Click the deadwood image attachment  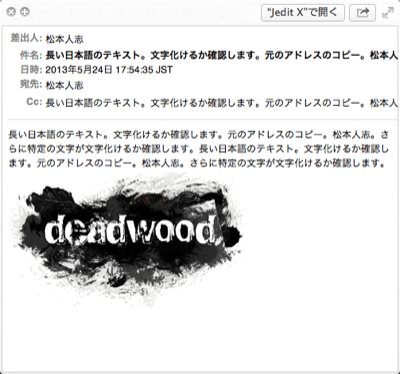tap(128, 238)
